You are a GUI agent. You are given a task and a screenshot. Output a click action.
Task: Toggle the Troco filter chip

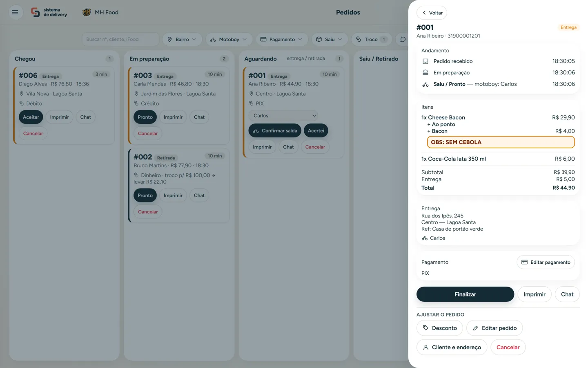tap(372, 39)
